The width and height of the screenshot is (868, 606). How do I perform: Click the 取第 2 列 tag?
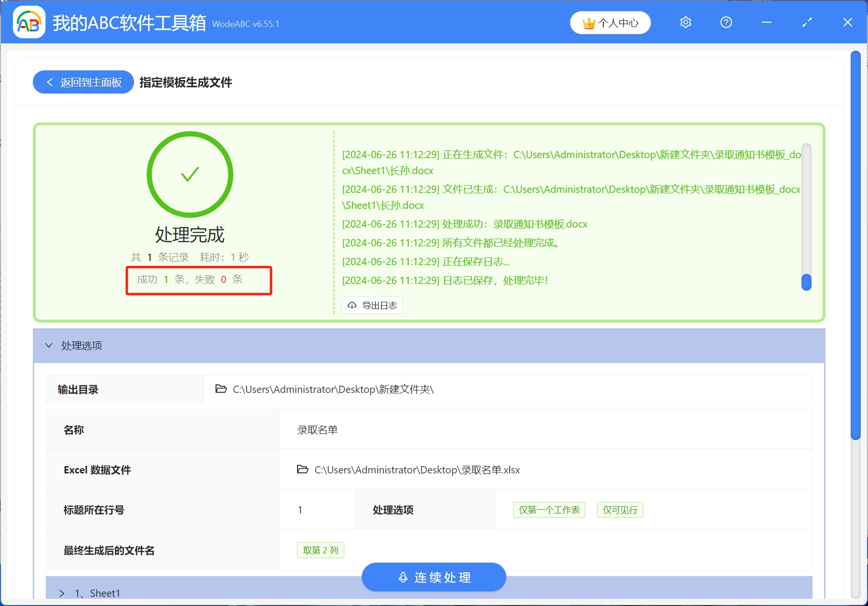pyautogui.click(x=320, y=550)
